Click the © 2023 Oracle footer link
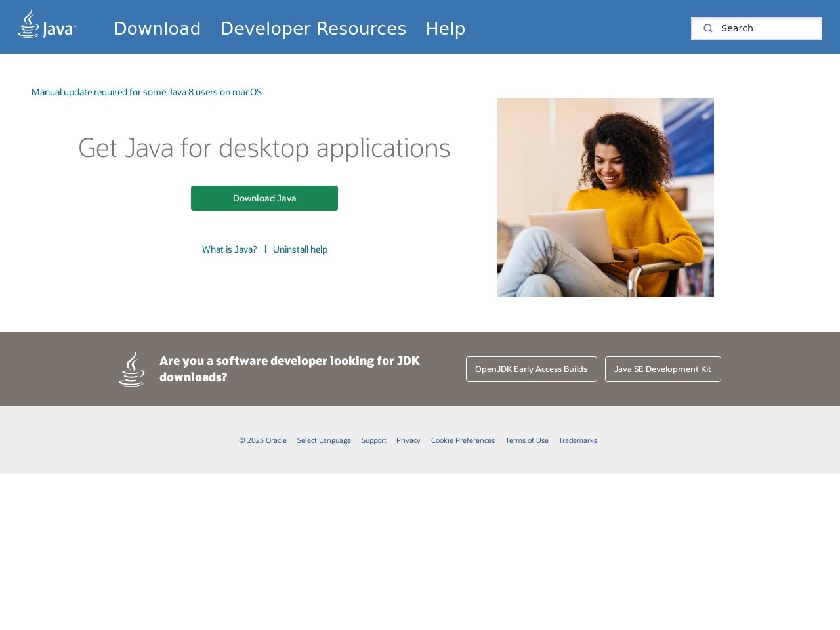 (x=262, y=440)
